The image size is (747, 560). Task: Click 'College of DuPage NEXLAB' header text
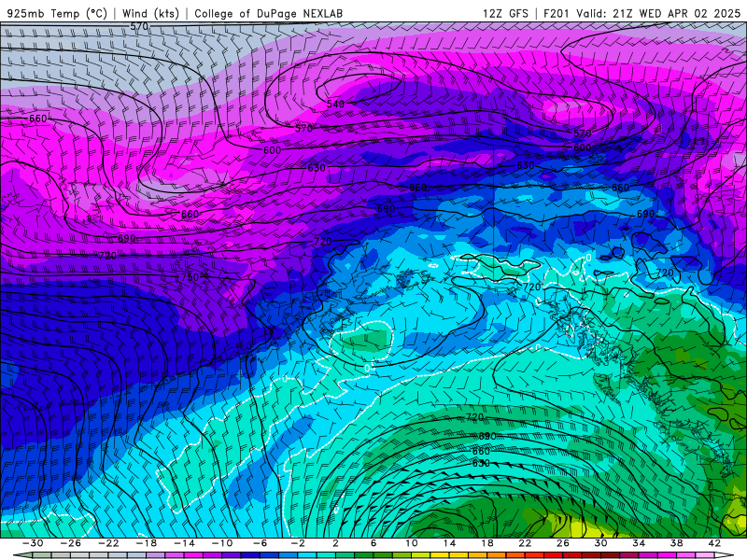tap(268, 13)
